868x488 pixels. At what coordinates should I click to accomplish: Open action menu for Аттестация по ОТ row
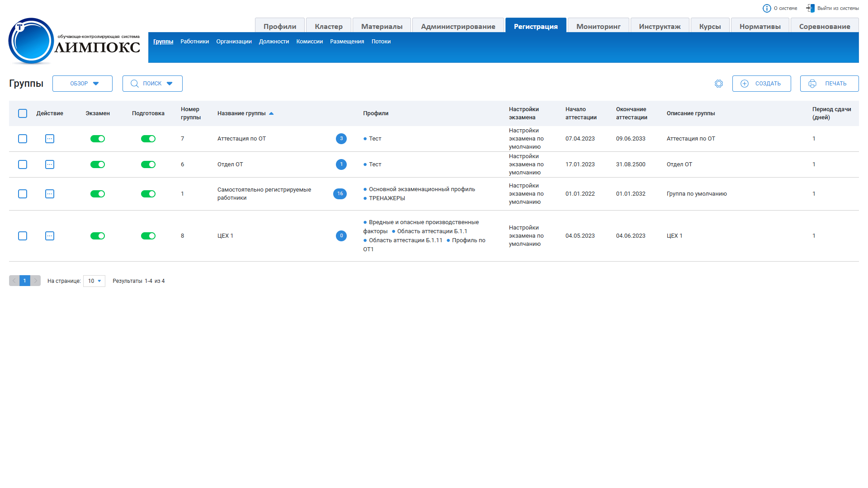pos(50,139)
